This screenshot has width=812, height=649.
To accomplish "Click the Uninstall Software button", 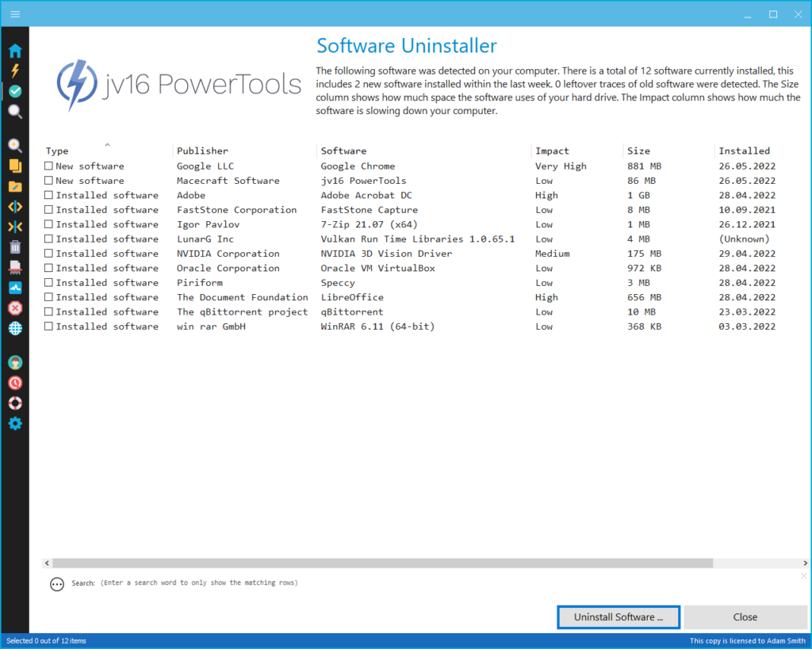I will pos(619,617).
